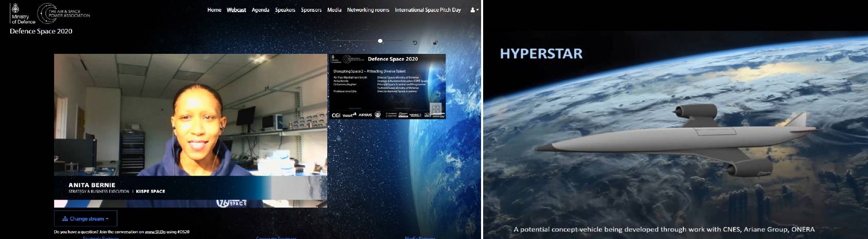Toggle the layout lock icon
Screen dimensions: 868x239
[435, 43]
